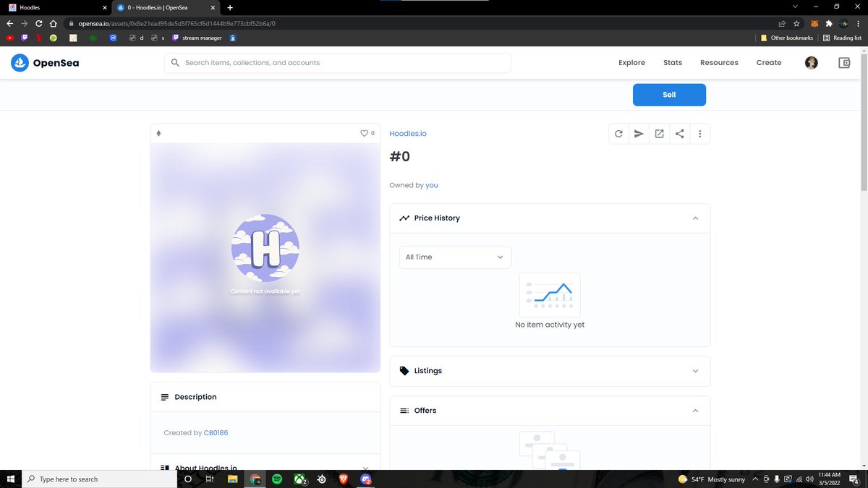
Task: Click the Ethereum chain icon above the image
Action: pyautogui.click(x=158, y=133)
